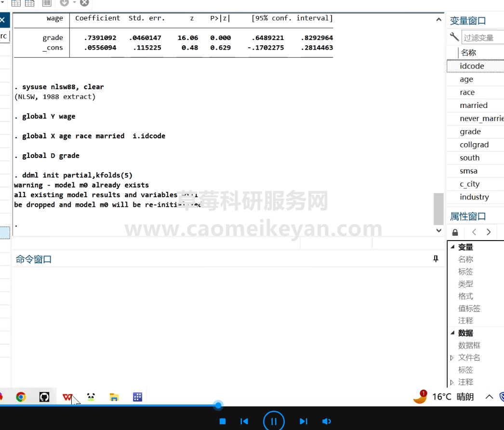Open the Data Browser toolbar icon
The height and width of the screenshot is (430, 504).
[x=29, y=3]
